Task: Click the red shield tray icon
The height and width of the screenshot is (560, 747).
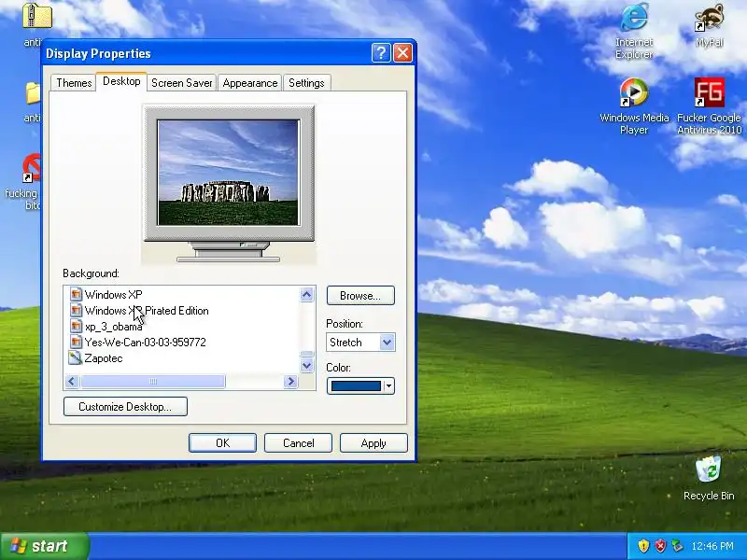Action: click(x=660, y=546)
